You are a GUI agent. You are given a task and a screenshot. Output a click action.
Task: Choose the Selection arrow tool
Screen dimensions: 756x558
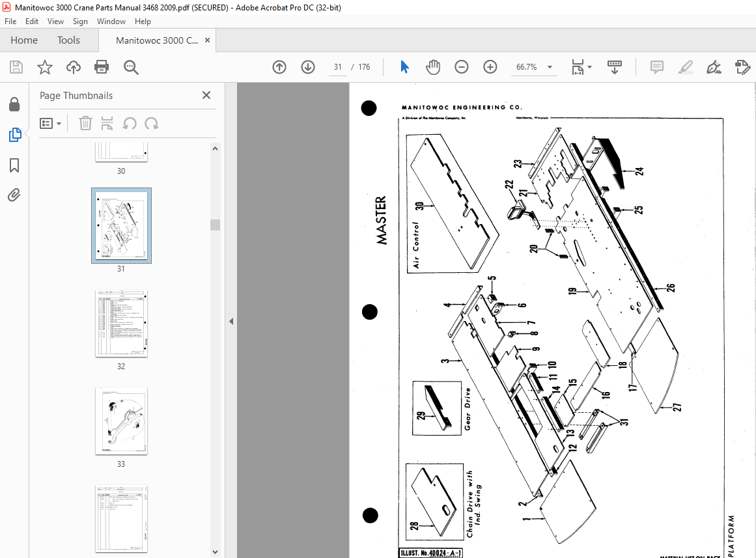pos(404,67)
